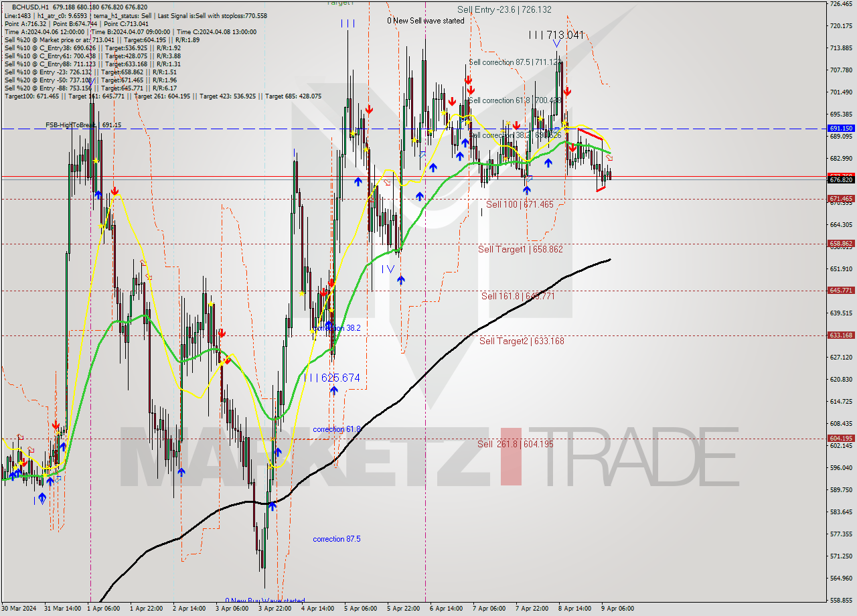
Task: Click the '0 New Sell wave started' label
Action: pos(426,21)
